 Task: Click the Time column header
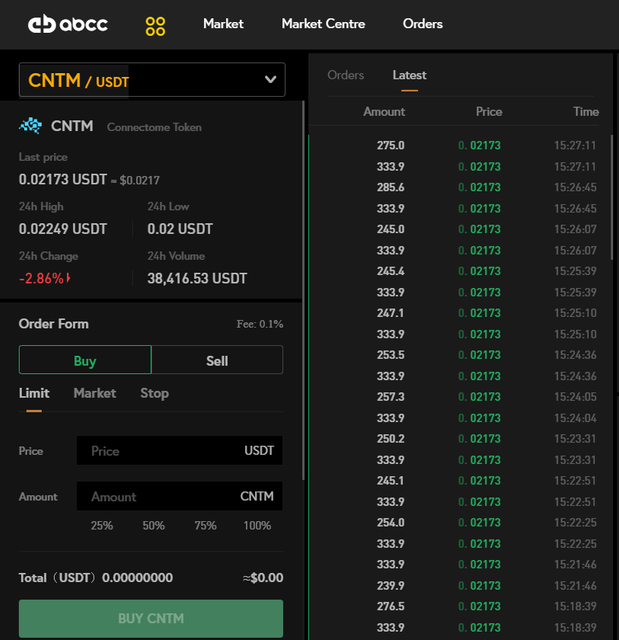click(586, 111)
